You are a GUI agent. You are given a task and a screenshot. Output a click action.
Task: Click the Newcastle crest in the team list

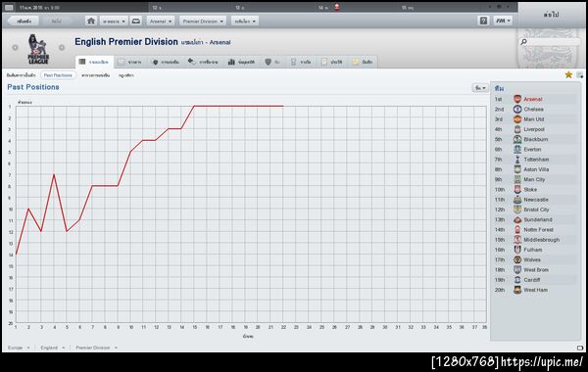pos(517,200)
